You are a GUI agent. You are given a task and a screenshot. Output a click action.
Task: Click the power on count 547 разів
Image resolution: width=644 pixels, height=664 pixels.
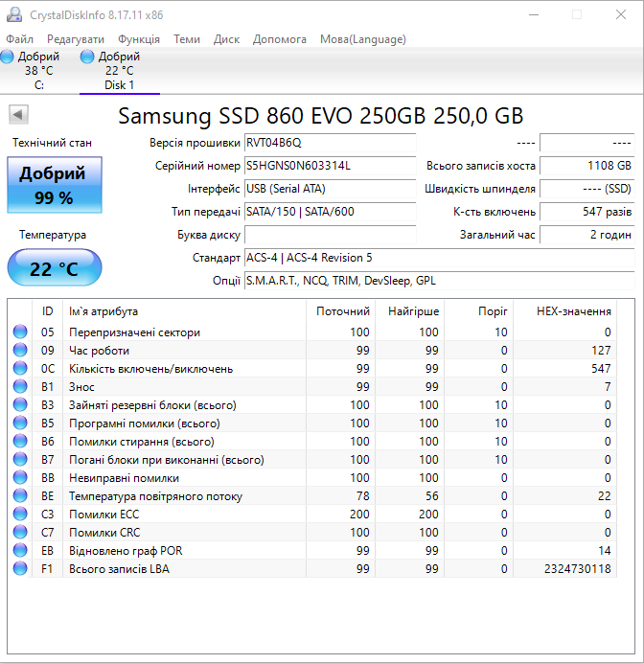tap(587, 212)
